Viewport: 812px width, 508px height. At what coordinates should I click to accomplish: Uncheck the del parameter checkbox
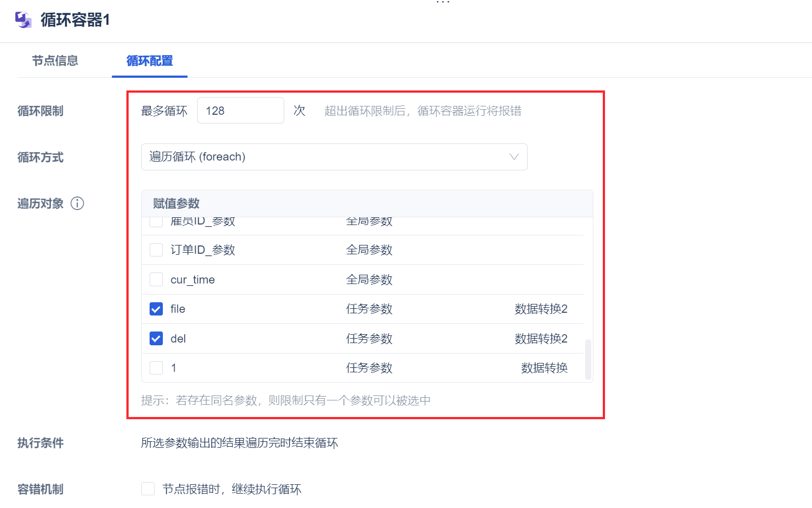(156, 339)
